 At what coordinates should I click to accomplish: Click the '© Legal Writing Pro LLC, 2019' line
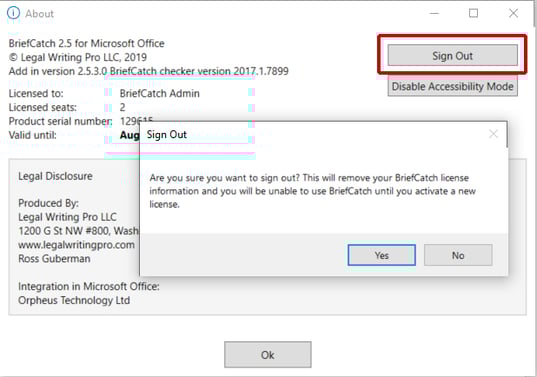[x=78, y=57]
